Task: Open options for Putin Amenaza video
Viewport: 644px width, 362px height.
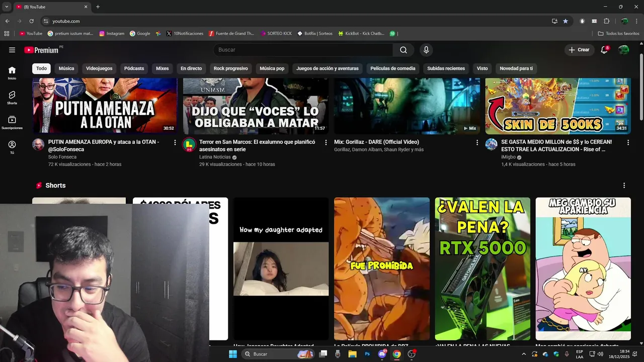Action: tap(175, 143)
